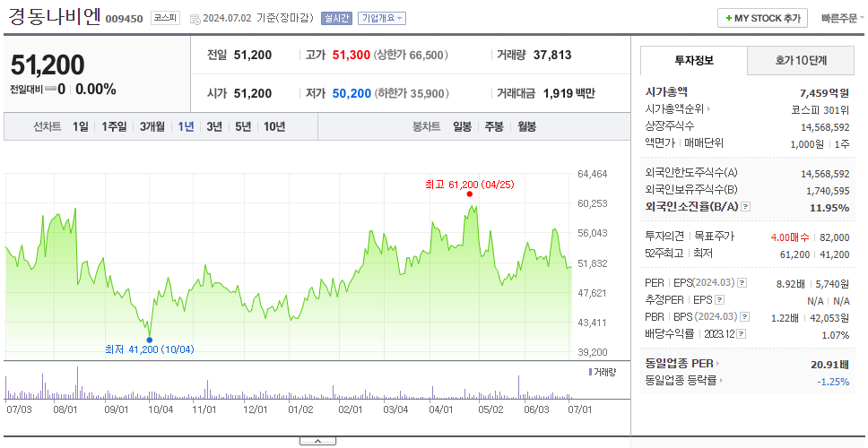Select the 일봉 candle chart
The image size is (868, 448).
tap(462, 126)
